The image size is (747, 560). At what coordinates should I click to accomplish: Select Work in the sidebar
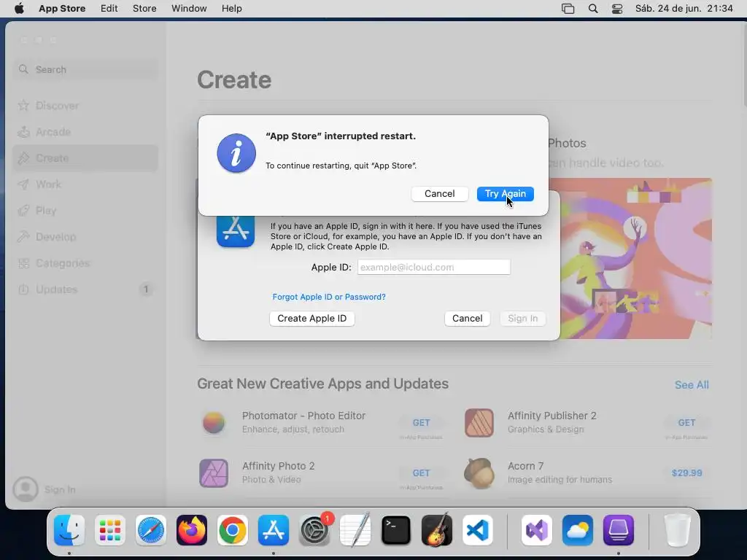click(85, 184)
